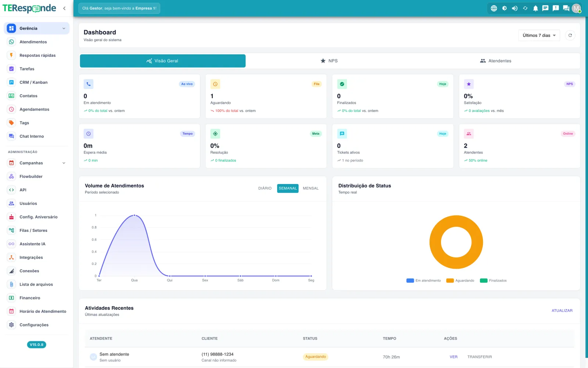Open the language globe icon
The width and height of the screenshot is (588, 368).
coord(494,8)
